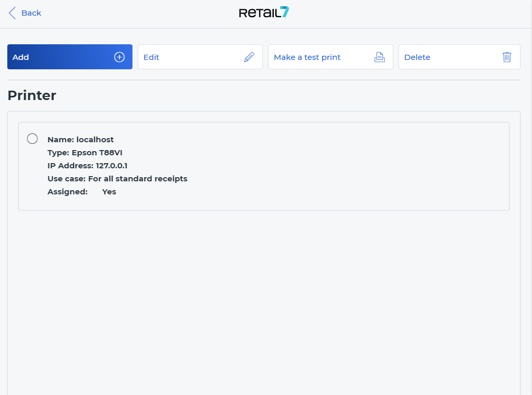
Task: Go back using the Back link
Action: tap(31, 13)
